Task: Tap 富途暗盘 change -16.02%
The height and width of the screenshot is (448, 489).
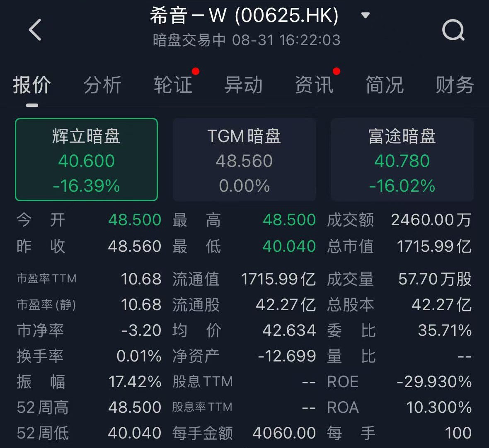Action: (402, 186)
